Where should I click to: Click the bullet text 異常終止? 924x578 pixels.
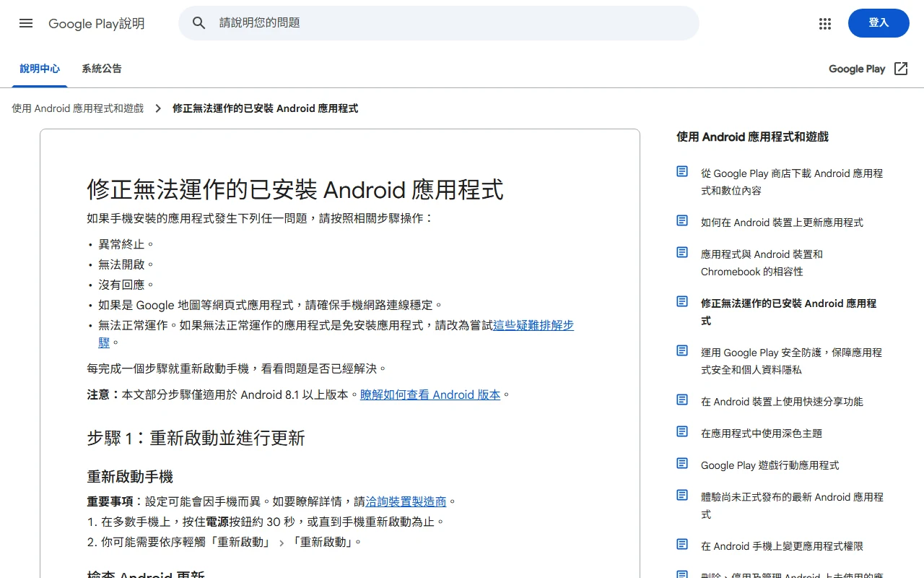tap(126, 244)
